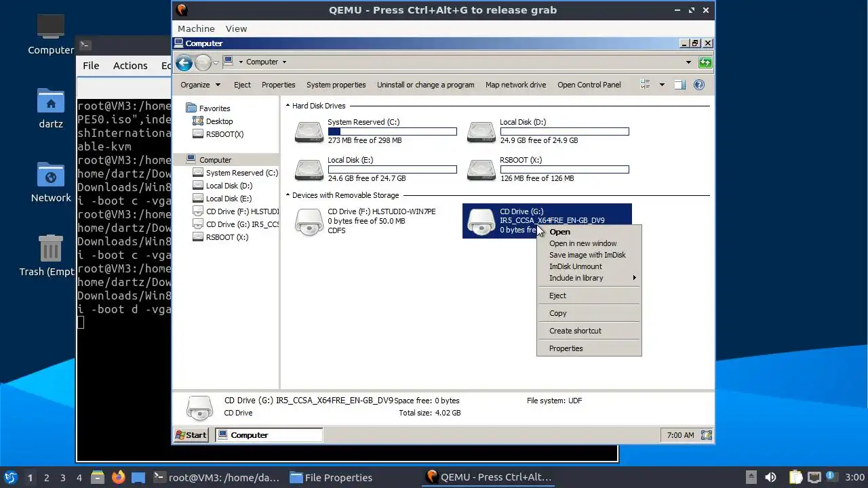Open the QEMU View menu

click(x=236, y=28)
